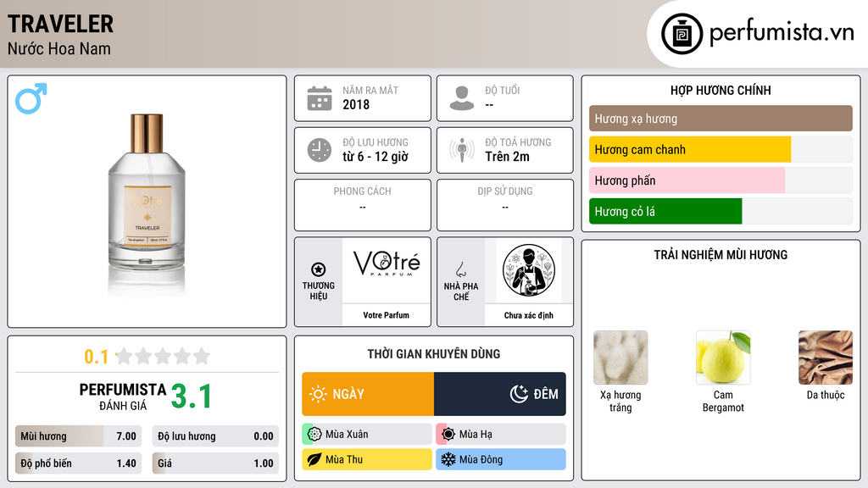Select the Ngày daytime option

coord(368,394)
